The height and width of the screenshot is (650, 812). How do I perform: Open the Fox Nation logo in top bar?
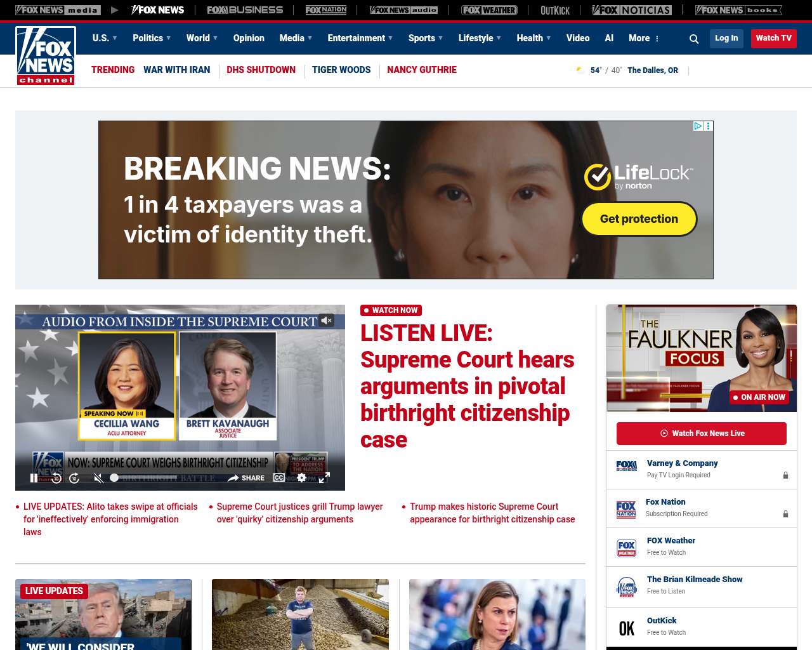tap(326, 10)
